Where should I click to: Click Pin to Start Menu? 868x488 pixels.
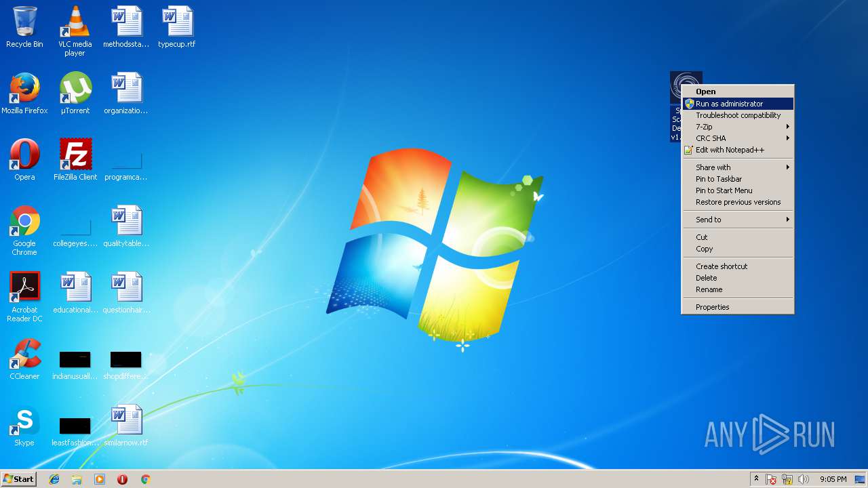tap(738, 190)
